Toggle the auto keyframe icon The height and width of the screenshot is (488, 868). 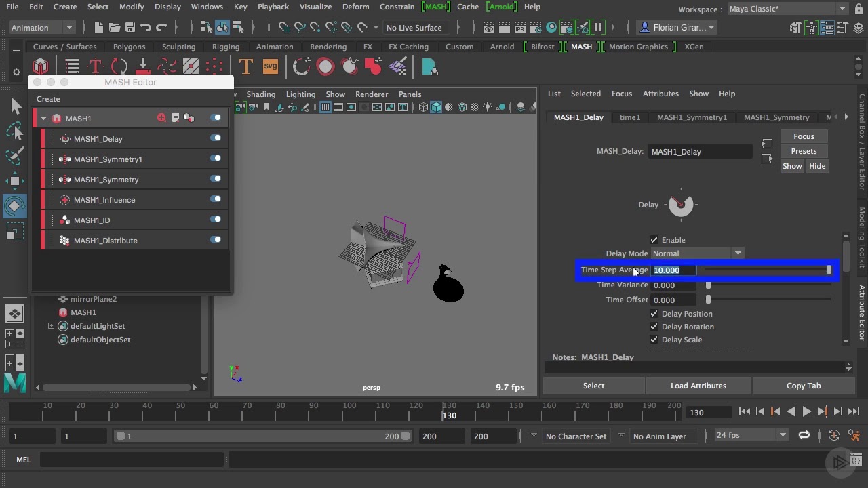pyautogui.click(x=834, y=436)
